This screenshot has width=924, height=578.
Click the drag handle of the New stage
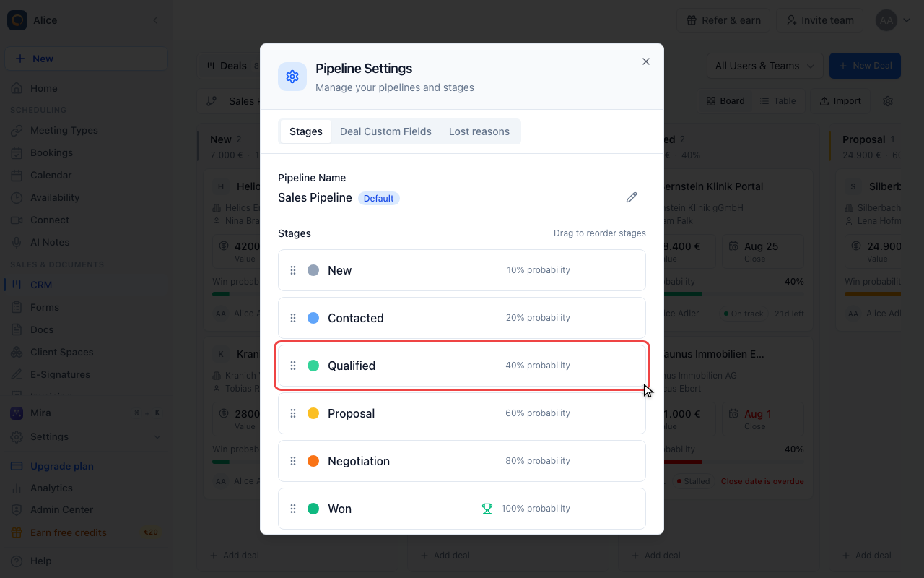coord(293,270)
